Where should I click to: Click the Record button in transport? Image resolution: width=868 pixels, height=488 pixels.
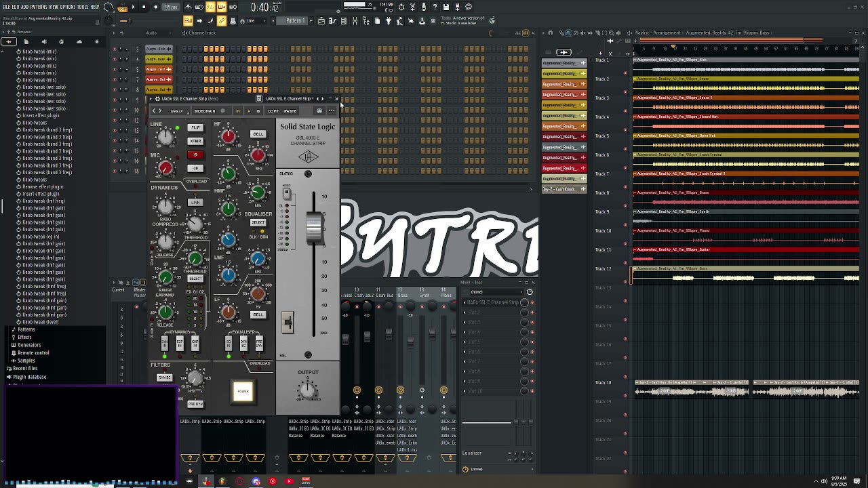coord(155,7)
